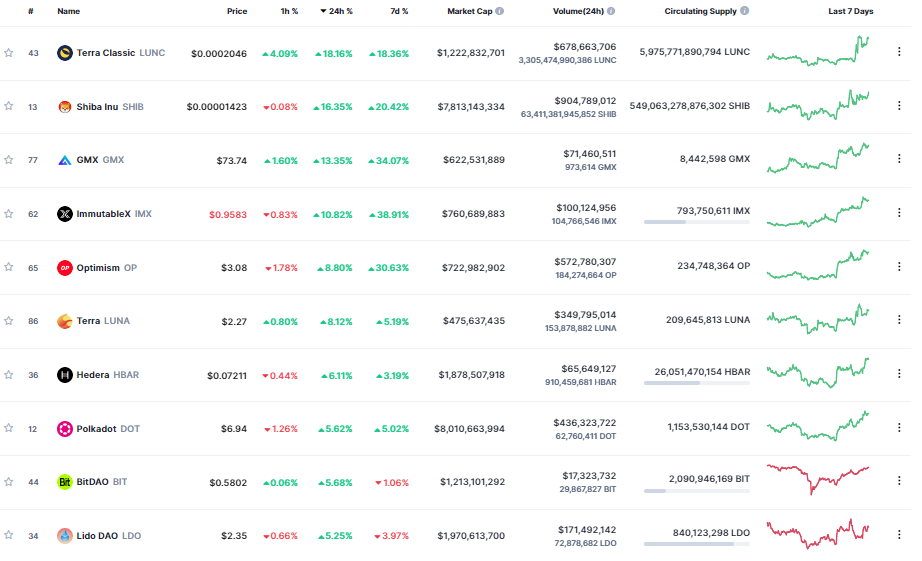Image resolution: width=922 pixels, height=561 pixels.
Task: Star the Terra LUNA row
Action: (9, 320)
